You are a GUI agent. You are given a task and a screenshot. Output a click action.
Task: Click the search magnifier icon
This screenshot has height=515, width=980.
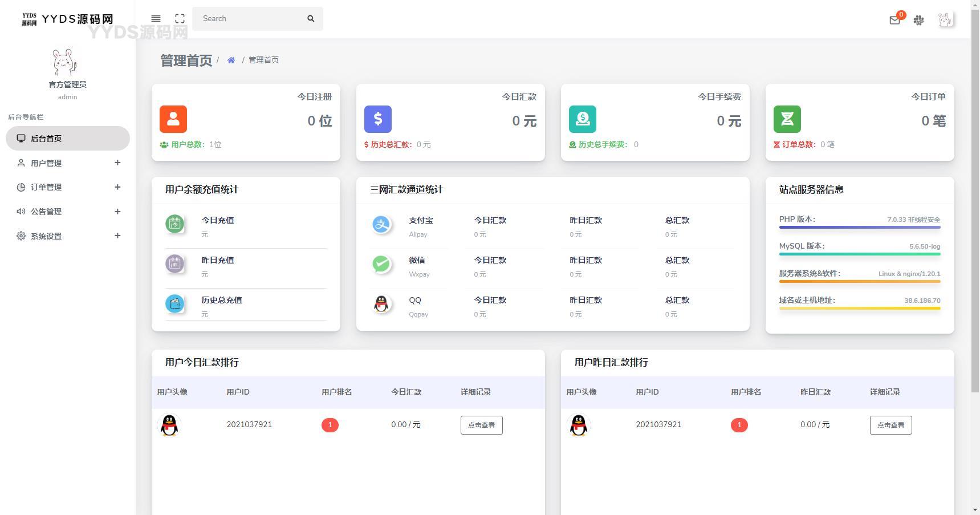(311, 19)
